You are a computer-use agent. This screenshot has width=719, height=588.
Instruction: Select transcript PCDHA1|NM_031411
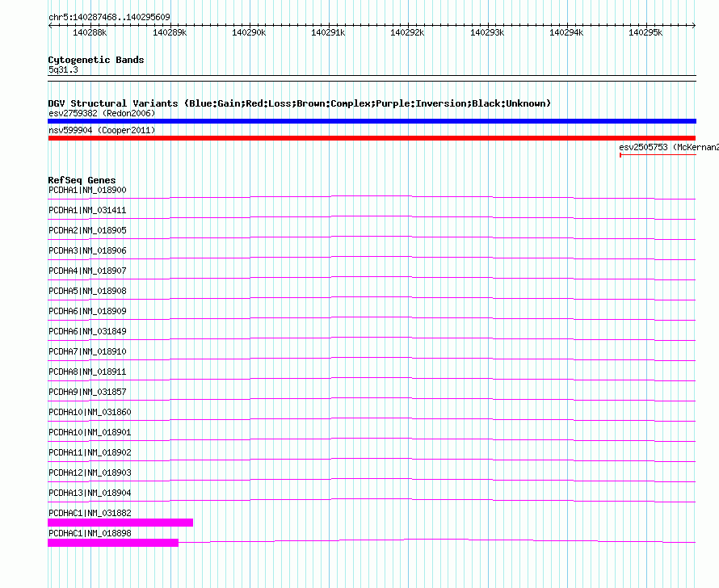[x=87, y=210]
